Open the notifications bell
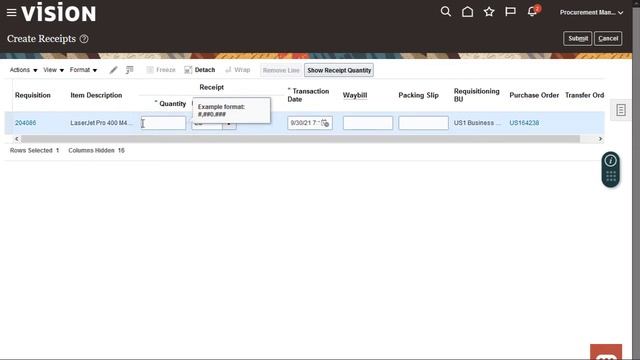 (x=532, y=12)
